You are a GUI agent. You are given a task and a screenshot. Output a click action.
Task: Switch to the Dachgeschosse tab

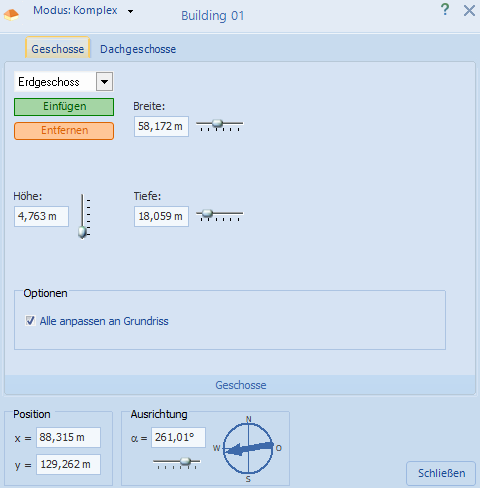pos(138,49)
